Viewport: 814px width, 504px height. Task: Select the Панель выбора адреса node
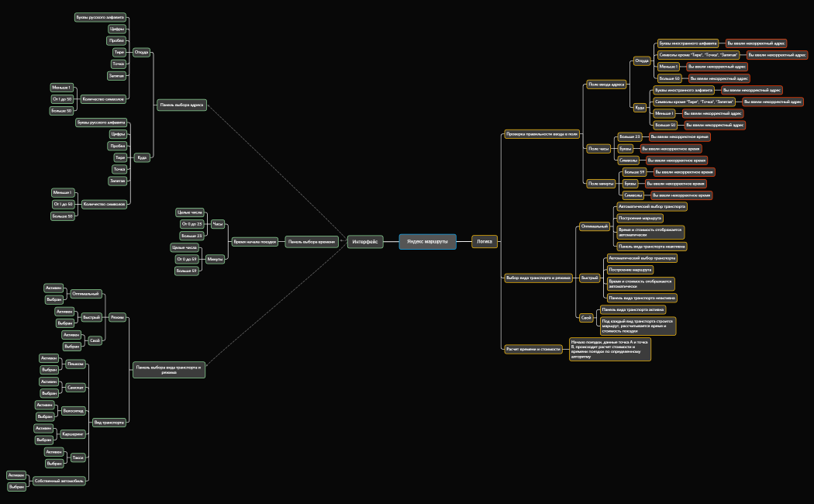(x=181, y=104)
